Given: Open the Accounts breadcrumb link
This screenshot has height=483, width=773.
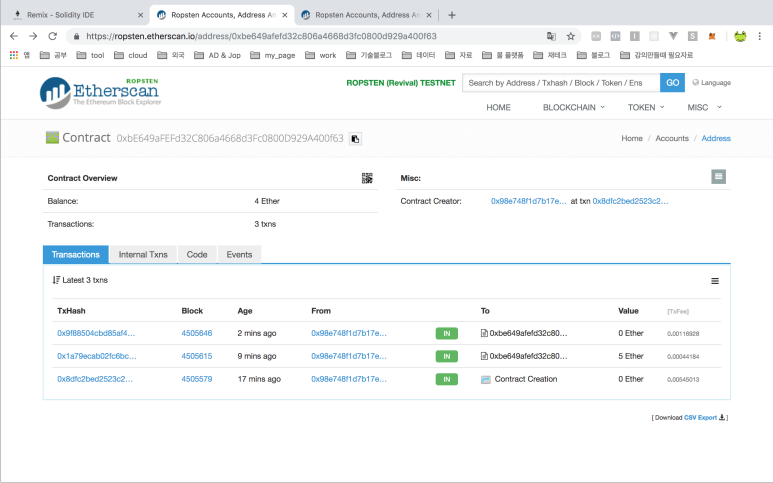Looking at the screenshot, I should (x=672, y=138).
